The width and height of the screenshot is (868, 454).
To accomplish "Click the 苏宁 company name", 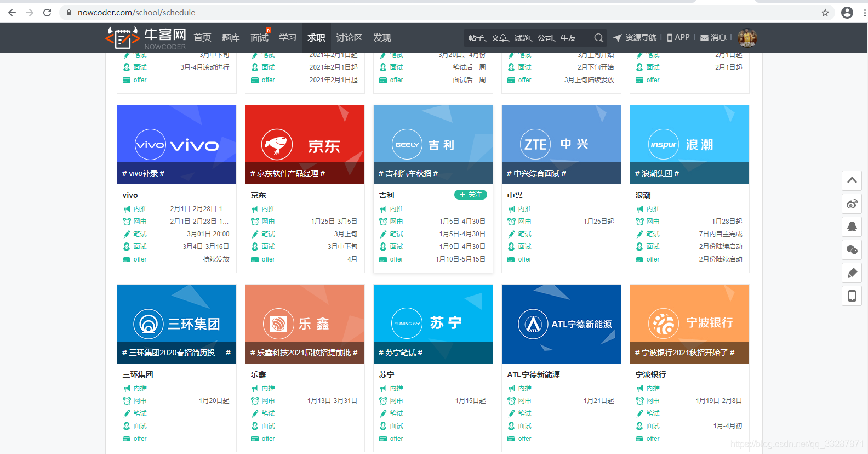I will point(387,374).
